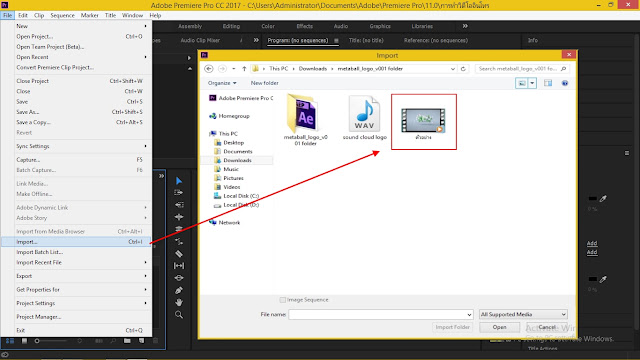Select Desktop in navigation tree
Screen dimensions: 640x360
point(233,142)
